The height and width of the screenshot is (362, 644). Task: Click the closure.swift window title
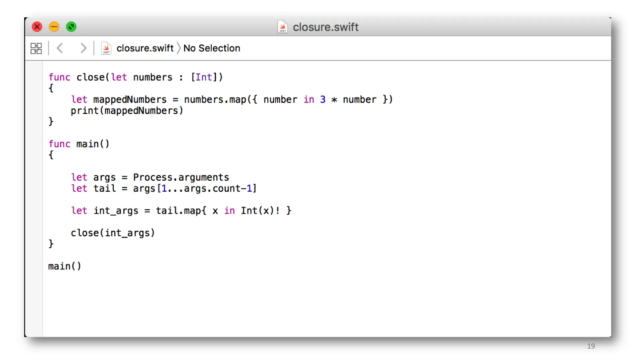coord(325,27)
